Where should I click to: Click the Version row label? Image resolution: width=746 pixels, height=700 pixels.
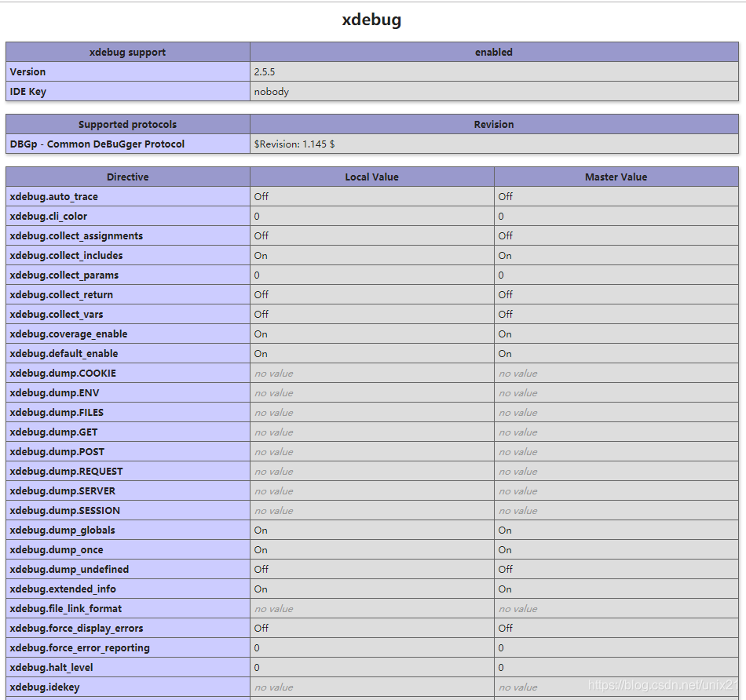[27, 72]
